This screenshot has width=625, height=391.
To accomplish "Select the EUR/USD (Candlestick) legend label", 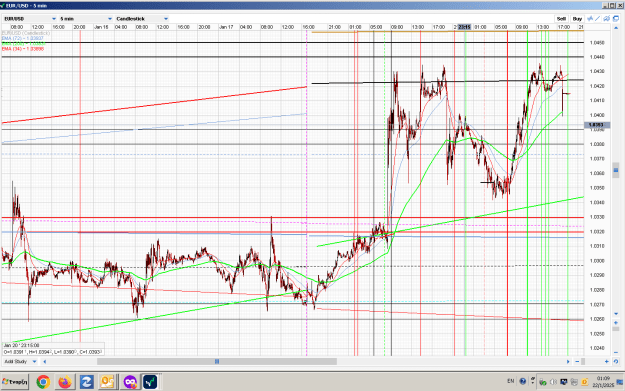I will [26, 33].
